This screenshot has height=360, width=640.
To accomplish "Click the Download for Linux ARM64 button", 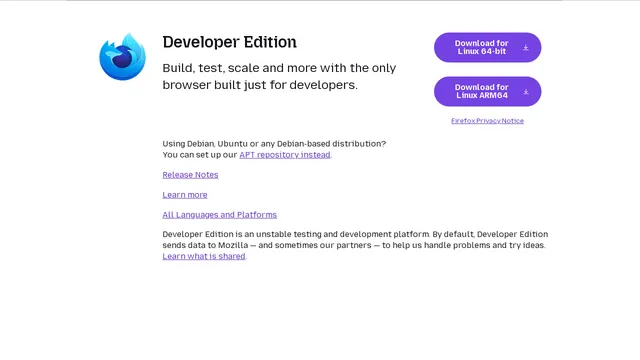I will coord(487,91).
